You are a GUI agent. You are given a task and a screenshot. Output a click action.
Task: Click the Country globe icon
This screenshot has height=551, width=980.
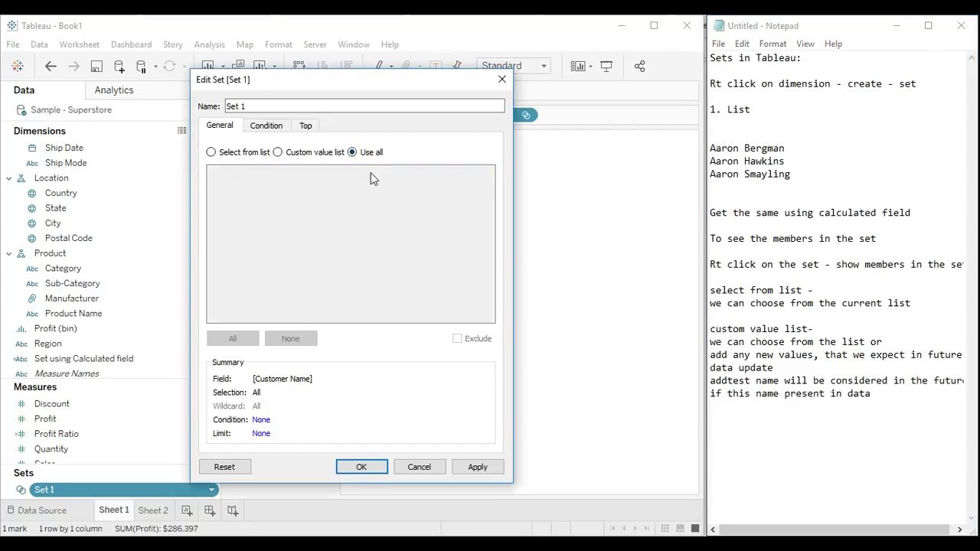click(32, 193)
